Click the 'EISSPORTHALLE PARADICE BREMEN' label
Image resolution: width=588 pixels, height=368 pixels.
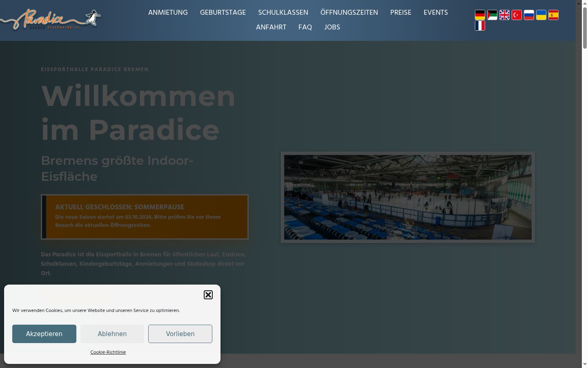coord(95,70)
